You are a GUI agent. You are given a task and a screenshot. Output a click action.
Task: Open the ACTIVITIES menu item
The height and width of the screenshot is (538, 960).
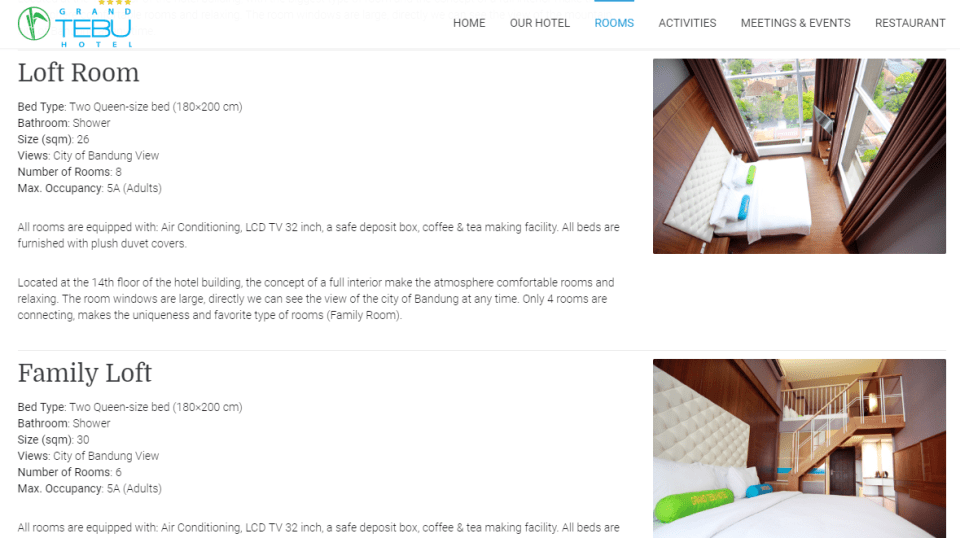[687, 23]
